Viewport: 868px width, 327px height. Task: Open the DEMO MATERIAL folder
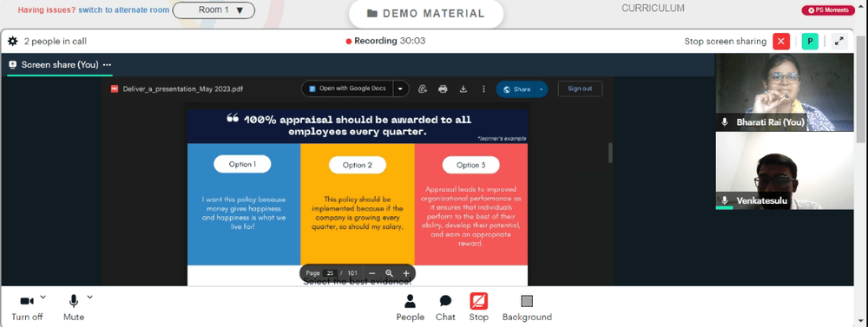425,13
